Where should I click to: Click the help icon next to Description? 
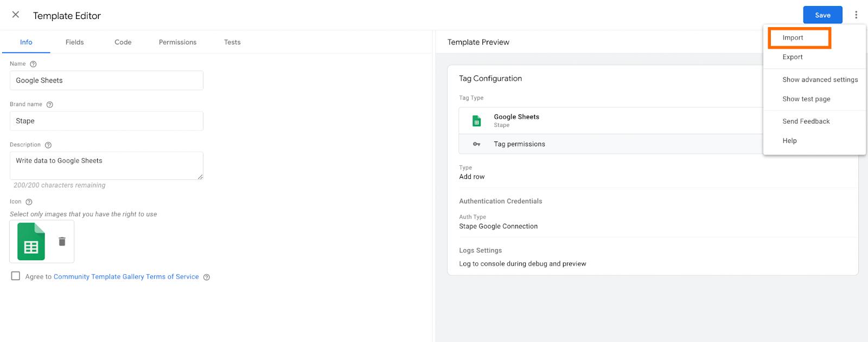(x=48, y=145)
